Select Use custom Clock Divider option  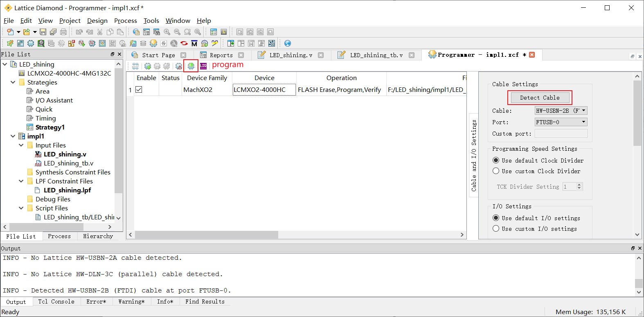tap(496, 171)
